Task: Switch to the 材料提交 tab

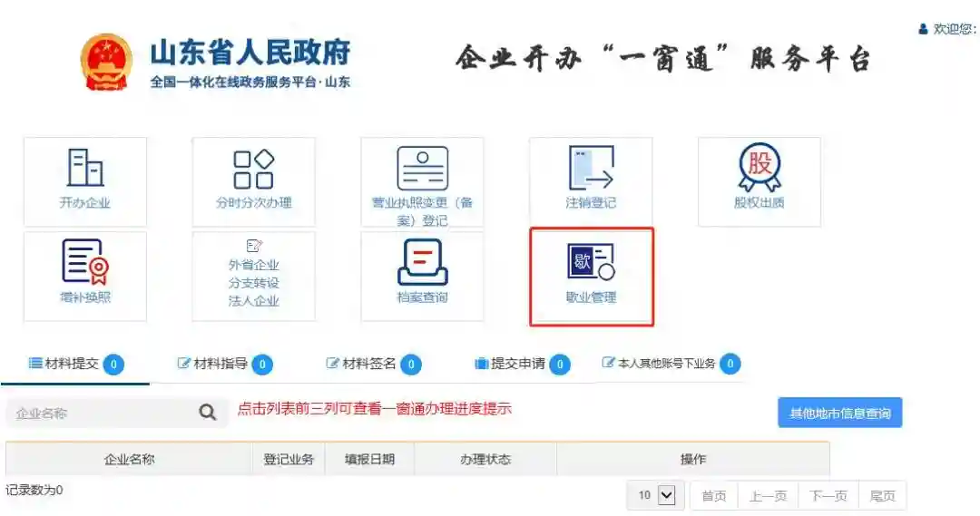Action: (x=75, y=364)
